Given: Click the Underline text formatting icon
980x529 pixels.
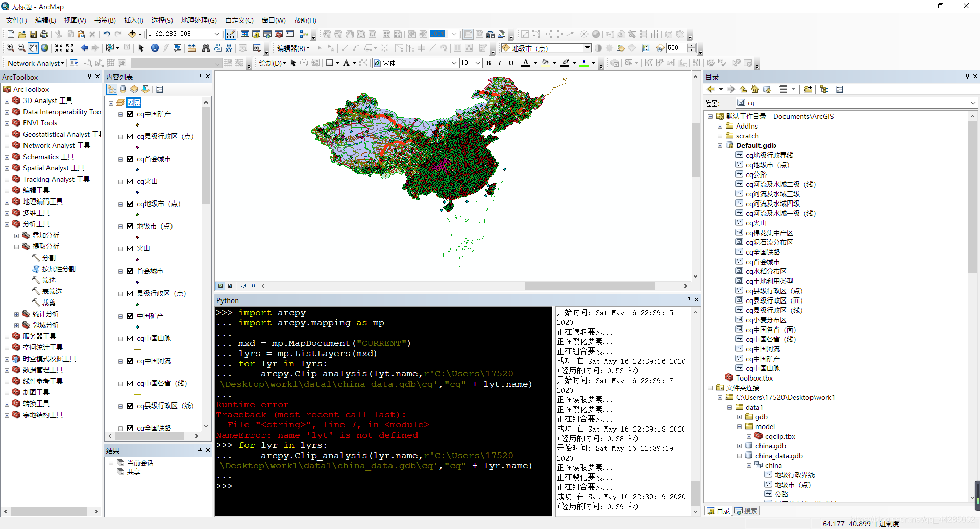Looking at the screenshot, I should (x=511, y=63).
